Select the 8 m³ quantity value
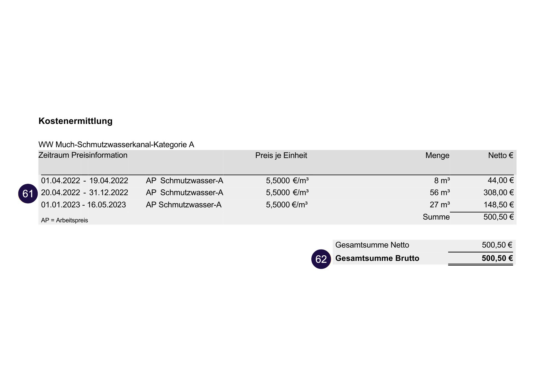 click(x=442, y=181)
